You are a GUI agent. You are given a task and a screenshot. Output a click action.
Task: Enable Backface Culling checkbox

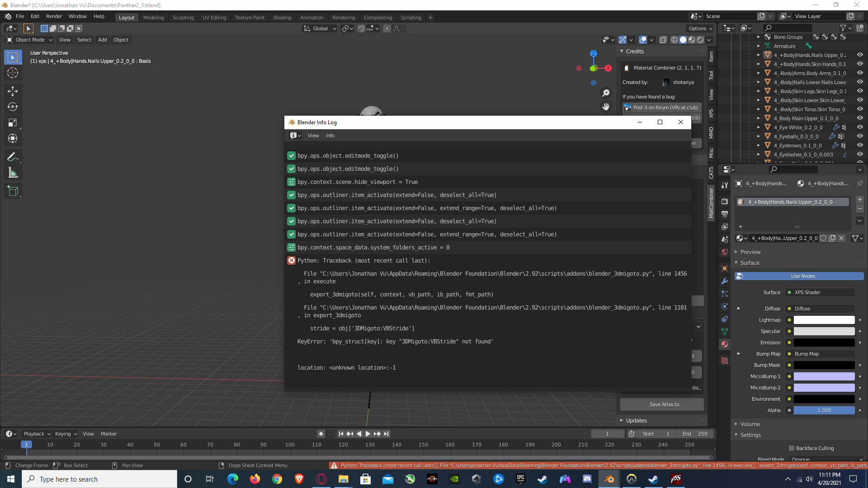792,448
